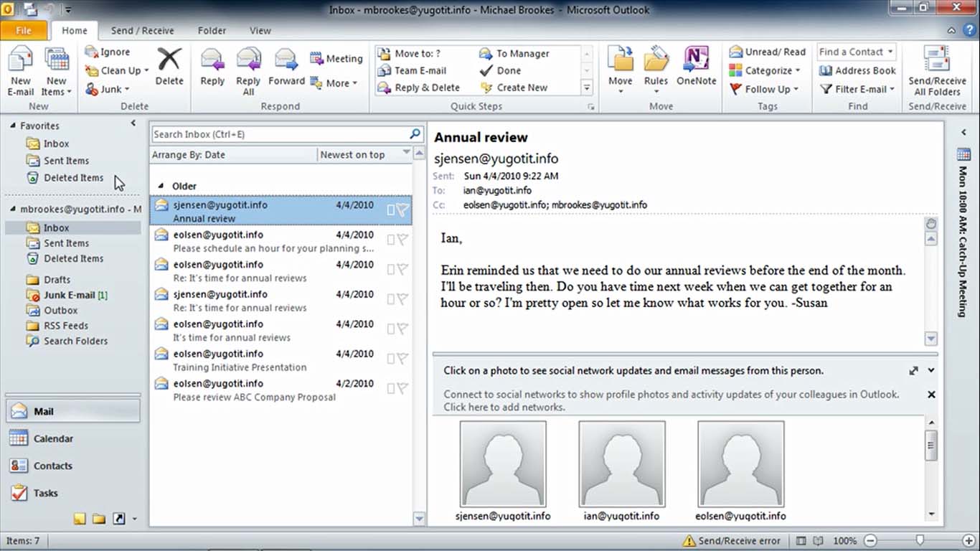Image resolution: width=980 pixels, height=551 pixels.
Task: Open More respond options dropdown
Action: click(334, 83)
